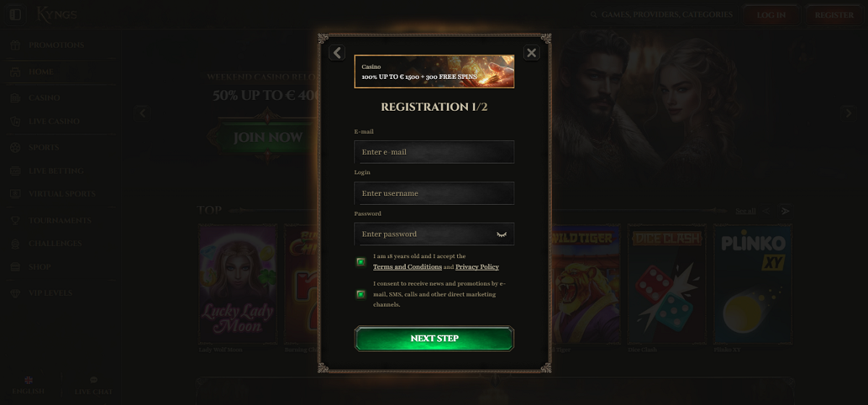Collapse the sidebar with the panel icon
The height and width of the screenshot is (405, 868).
15,14
